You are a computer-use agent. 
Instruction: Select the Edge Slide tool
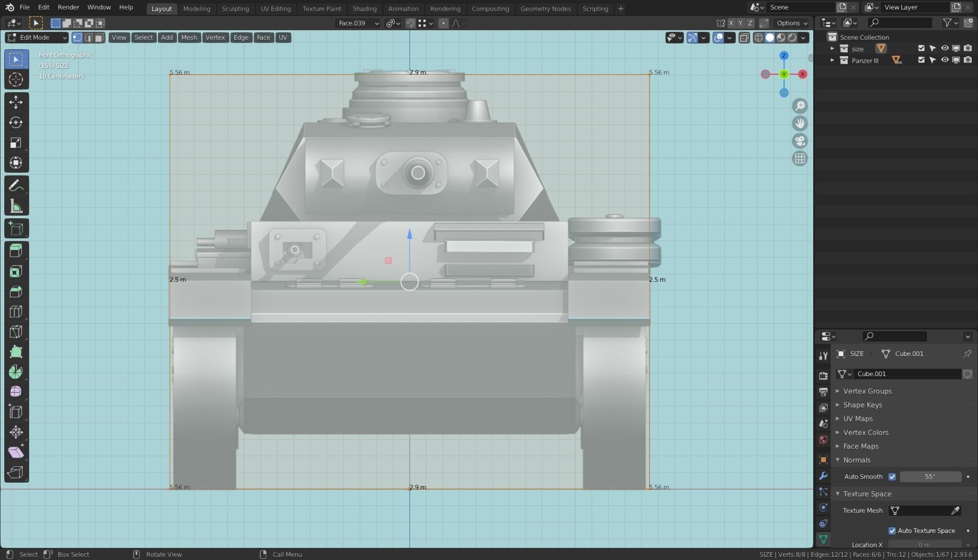click(x=16, y=412)
